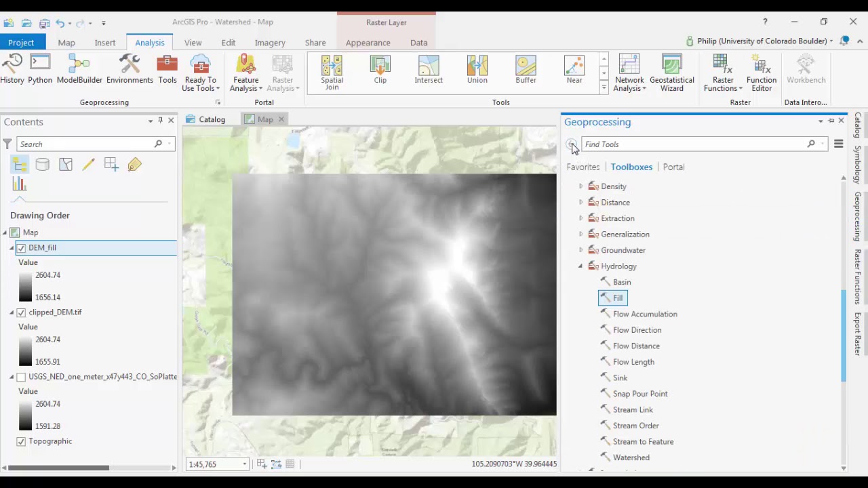Switch to the Catalog view tab

[205, 119]
